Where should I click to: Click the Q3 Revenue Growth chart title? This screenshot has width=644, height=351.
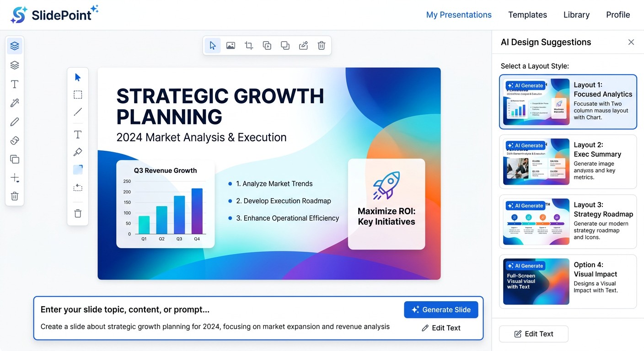click(165, 170)
